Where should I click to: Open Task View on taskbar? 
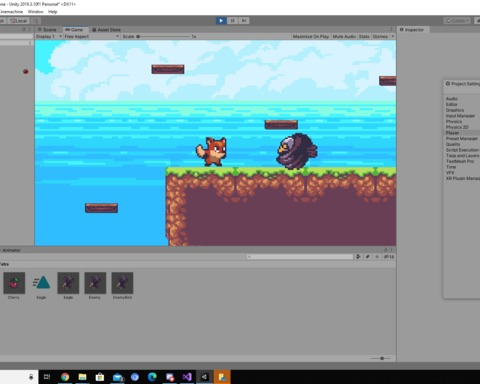pyautogui.click(x=47, y=377)
